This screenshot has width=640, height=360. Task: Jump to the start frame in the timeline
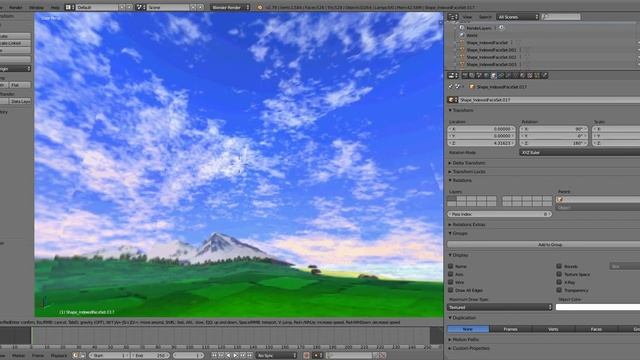click(x=214, y=356)
